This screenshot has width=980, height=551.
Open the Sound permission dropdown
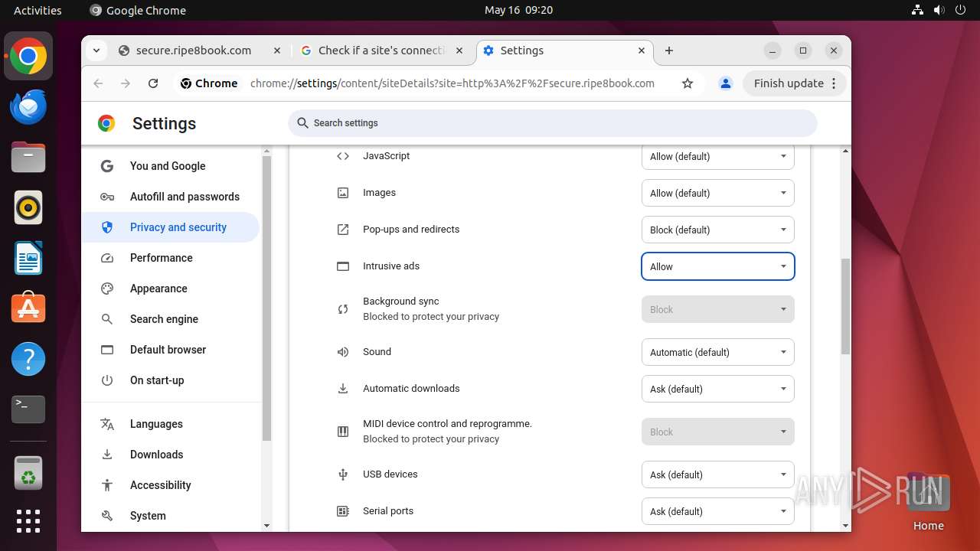(717, 352)
